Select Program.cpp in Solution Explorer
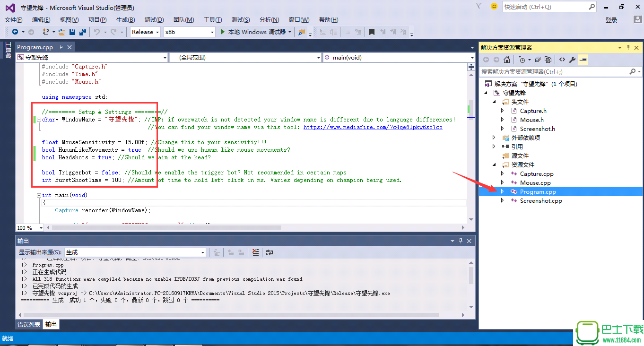The width and height of the screenshot is (644, 346). pos(538,191)
